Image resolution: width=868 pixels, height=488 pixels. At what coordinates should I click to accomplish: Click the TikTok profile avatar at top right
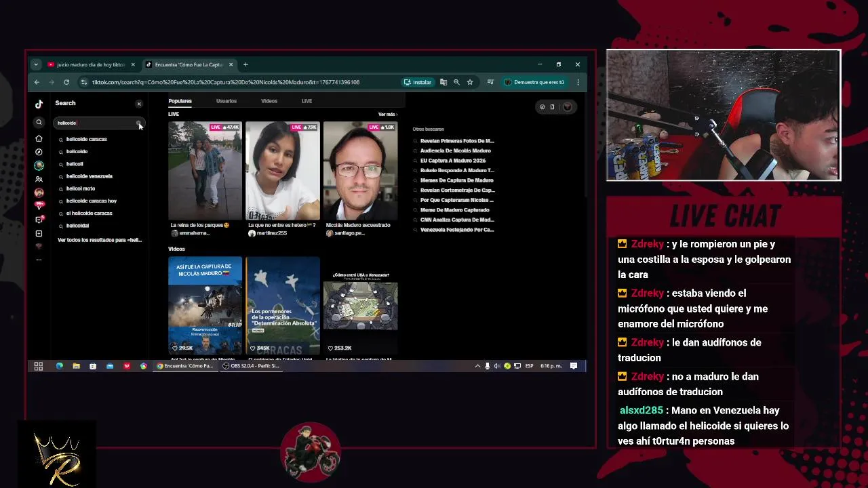[568, 106]
